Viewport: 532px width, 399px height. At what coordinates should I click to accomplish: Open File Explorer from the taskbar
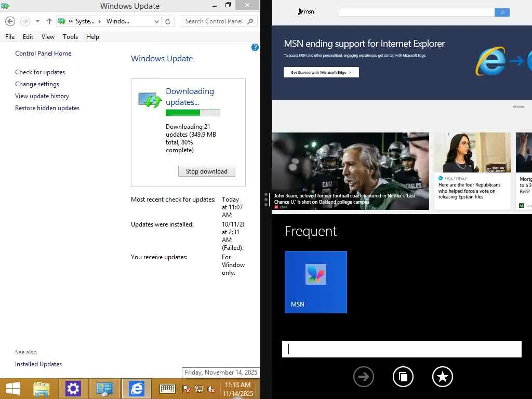[x=42, y=389]
